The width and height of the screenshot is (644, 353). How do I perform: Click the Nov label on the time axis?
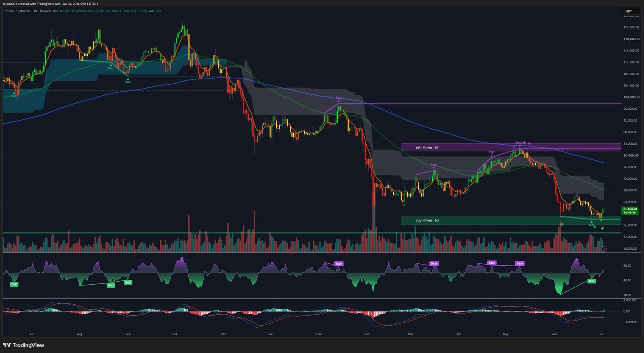[x=223, y=334]
